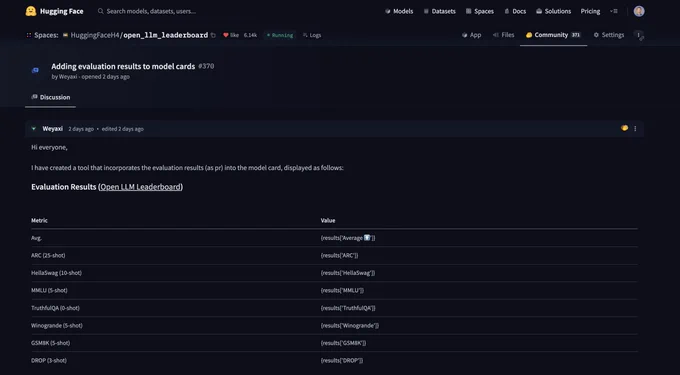Open the Datasets page

click(x=439, y=11)
